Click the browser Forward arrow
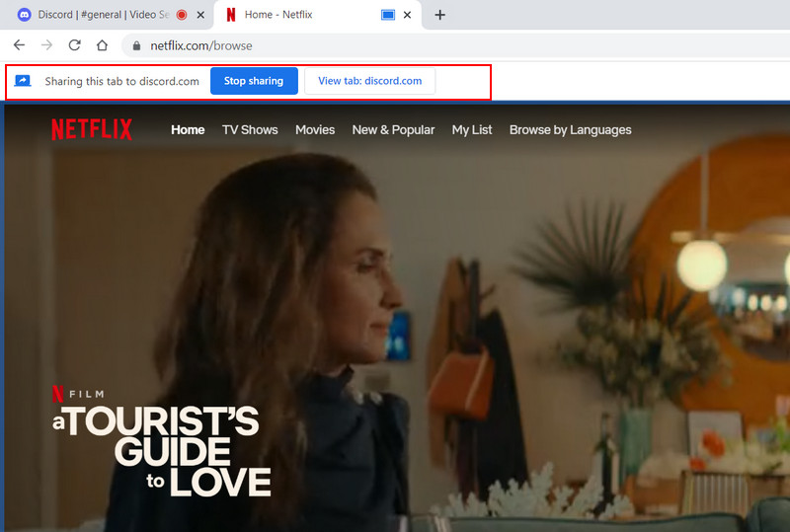Viewport: 790px width, 532px height. 46,45
